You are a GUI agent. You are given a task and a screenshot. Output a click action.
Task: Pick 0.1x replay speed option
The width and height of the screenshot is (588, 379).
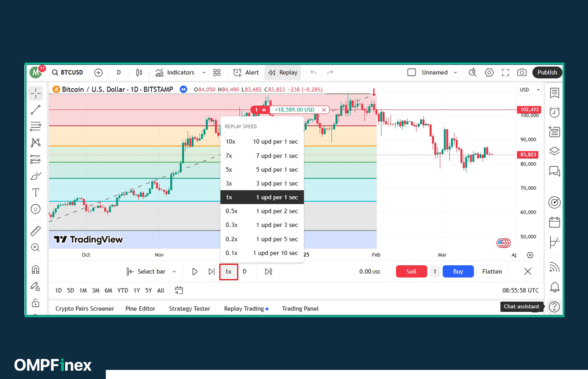click(x=262, y=253)
